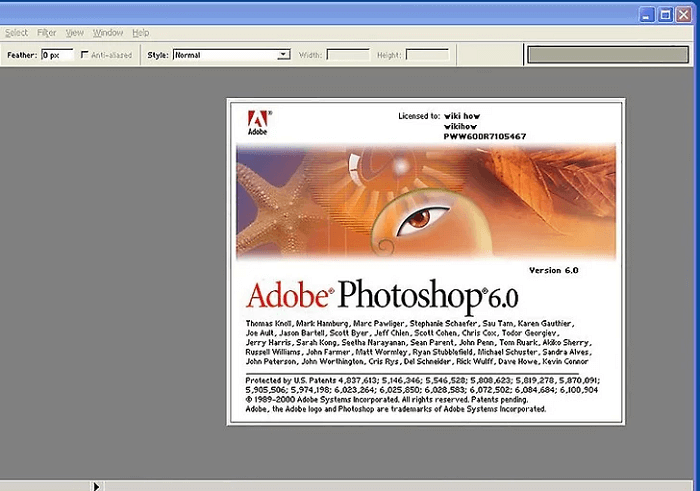700x491 pixels.
Task: Click the 'Licensed to:' label
Action: 419,116
